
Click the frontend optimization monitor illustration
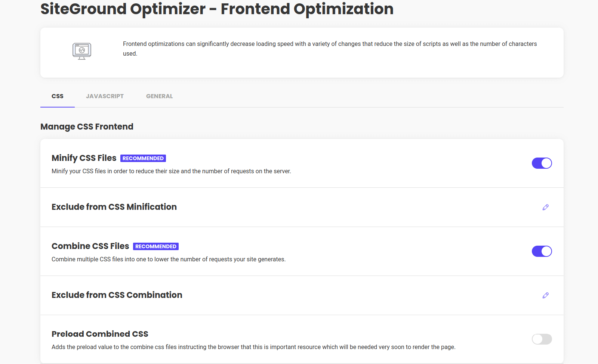[x=81, y=51]
